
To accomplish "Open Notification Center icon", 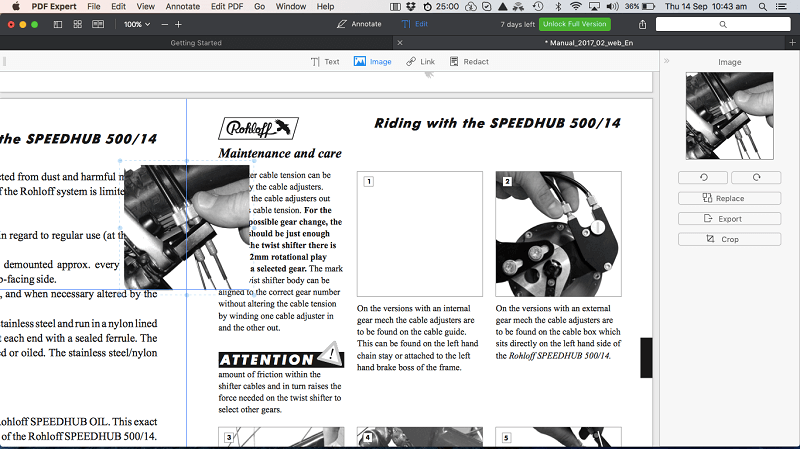I will (x=781, y=7).
